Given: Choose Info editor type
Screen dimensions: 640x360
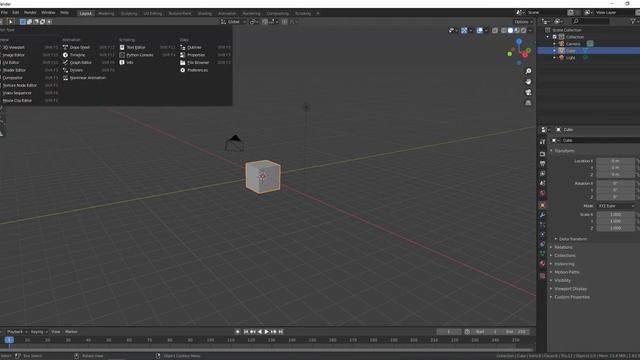Looking at the screenshot, I should point(130,62).
